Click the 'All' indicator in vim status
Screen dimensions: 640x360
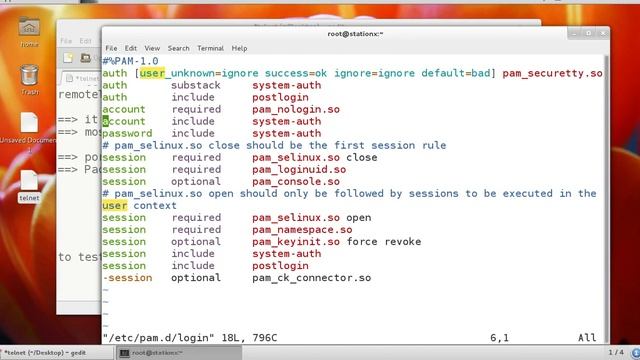coord(587,338)
